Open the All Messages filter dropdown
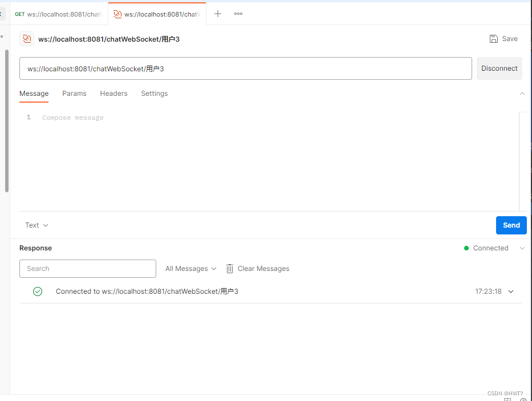The image size is (532, 401). (x=190, y=268)
